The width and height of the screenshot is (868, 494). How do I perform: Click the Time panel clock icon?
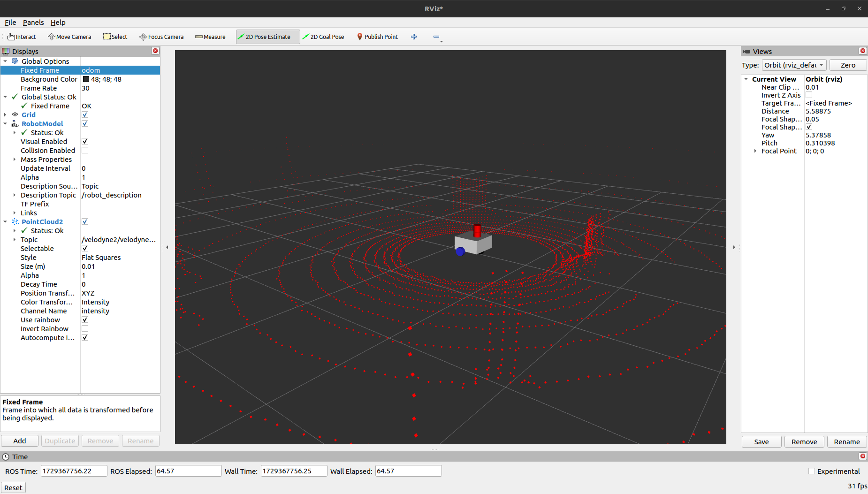tap(6, 456)
